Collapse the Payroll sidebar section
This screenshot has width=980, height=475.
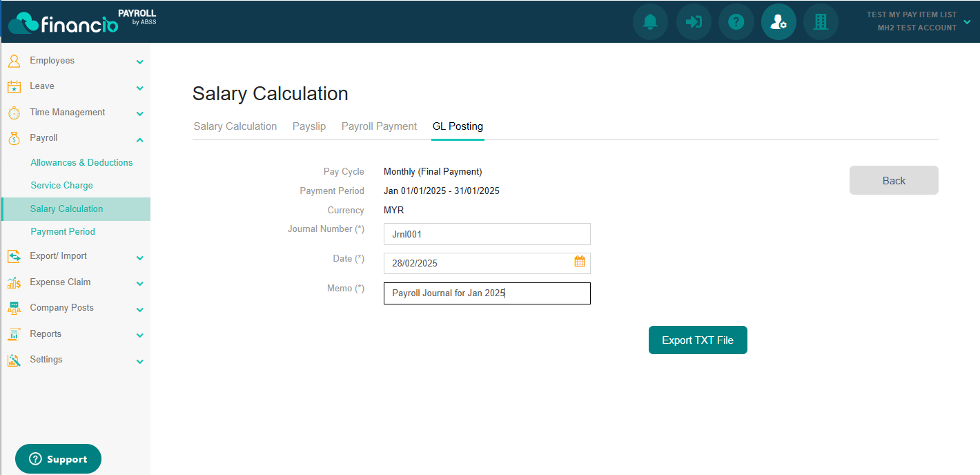click(x=140, y=139)
